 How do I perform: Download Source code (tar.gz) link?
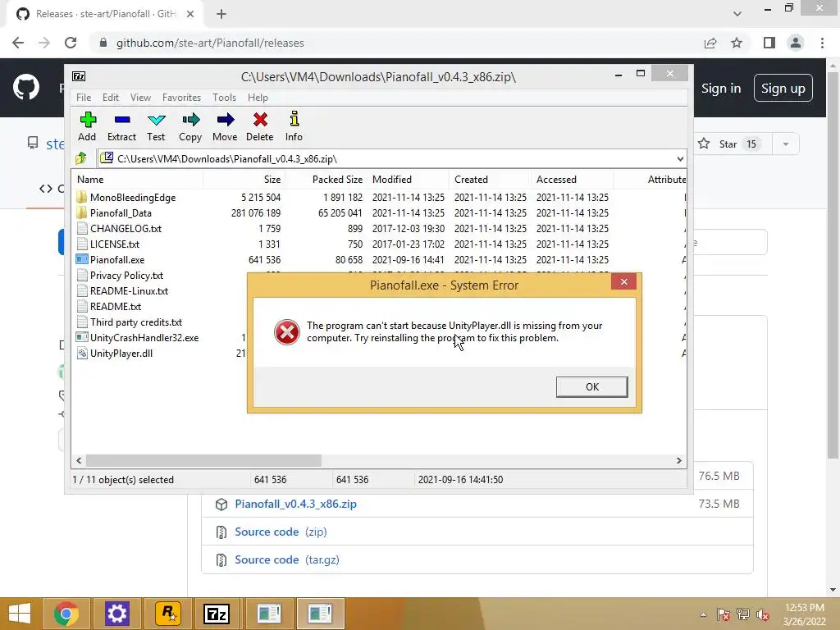pos(286,559)
